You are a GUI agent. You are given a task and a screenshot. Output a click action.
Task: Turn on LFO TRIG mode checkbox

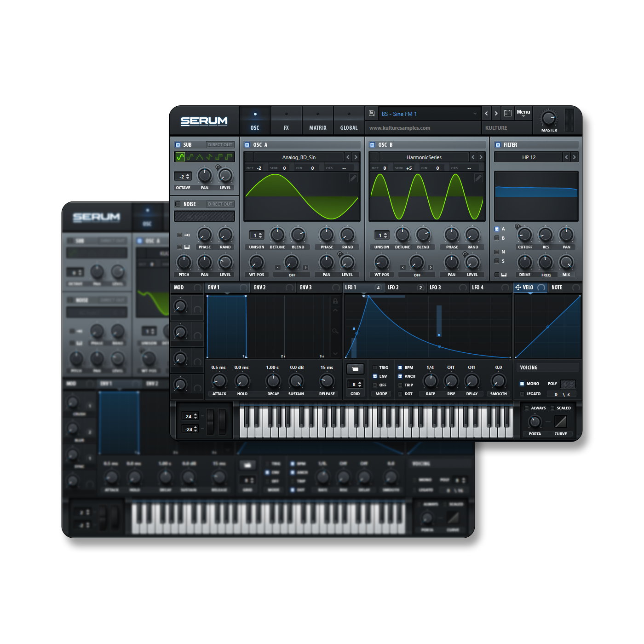click(x=375, y=368)
